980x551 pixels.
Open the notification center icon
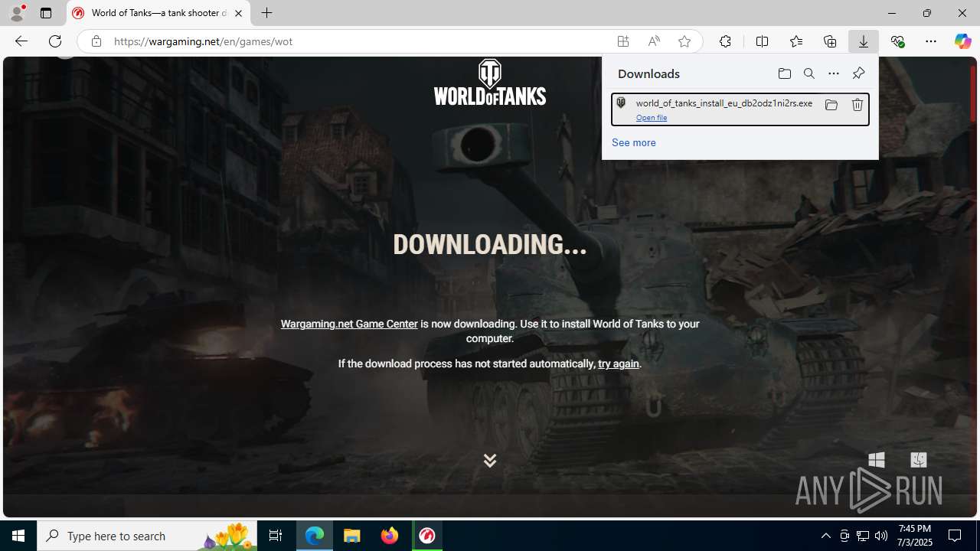tap(955, 536)
